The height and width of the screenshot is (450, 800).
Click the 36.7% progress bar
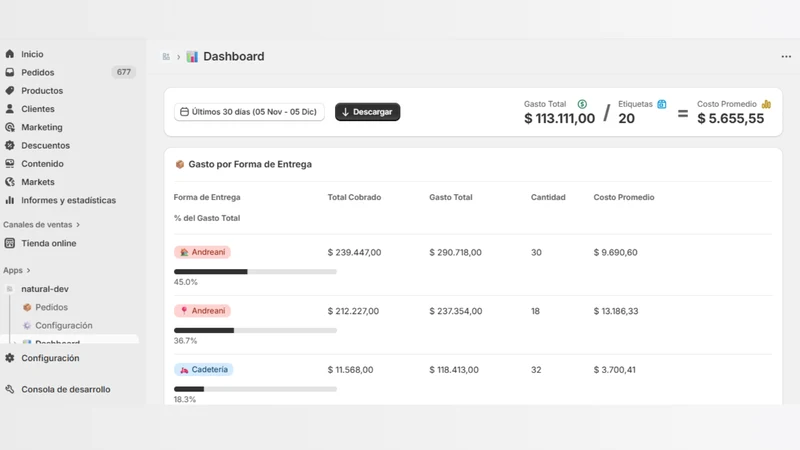pyautogui.click(x=255, y=330)
